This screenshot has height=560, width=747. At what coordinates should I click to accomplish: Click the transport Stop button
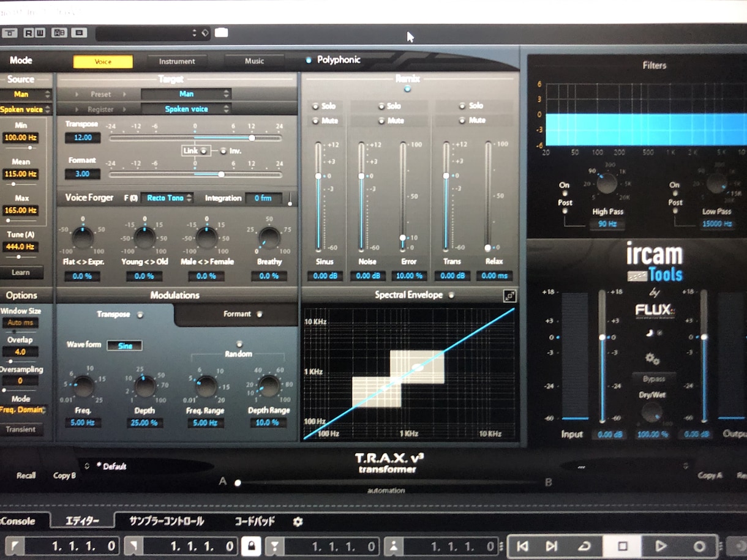(x=622, y=546)
